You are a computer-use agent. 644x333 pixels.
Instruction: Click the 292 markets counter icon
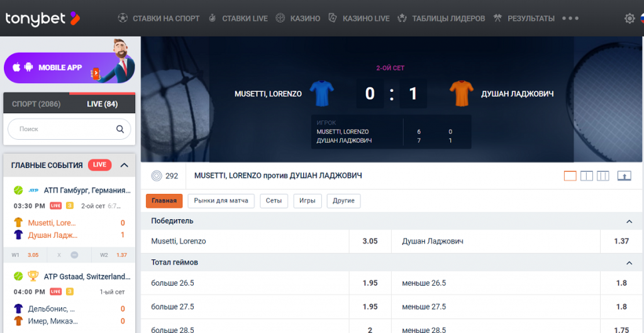[157, 176]
